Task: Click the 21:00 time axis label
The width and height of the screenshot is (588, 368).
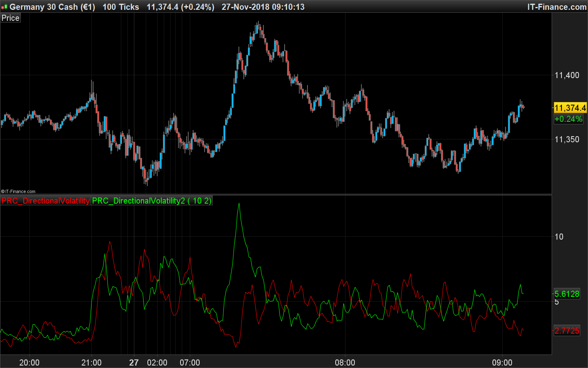Action: coord(91,363)
